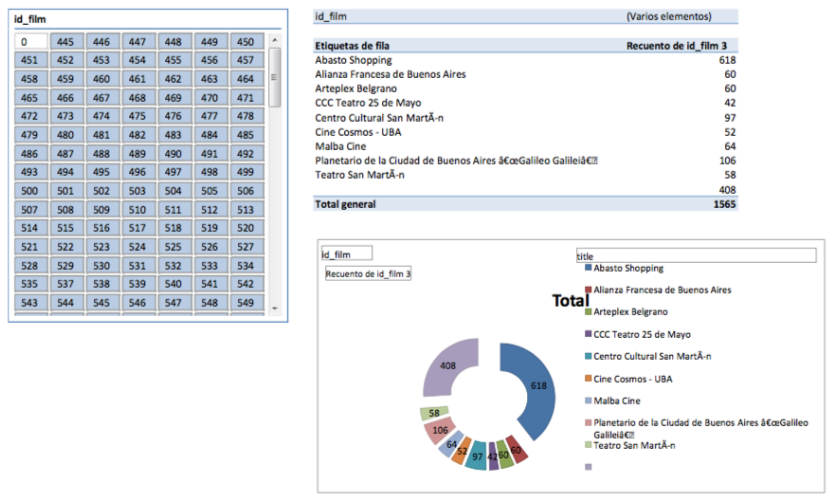Select slicer item 445

tap(66, 41)
